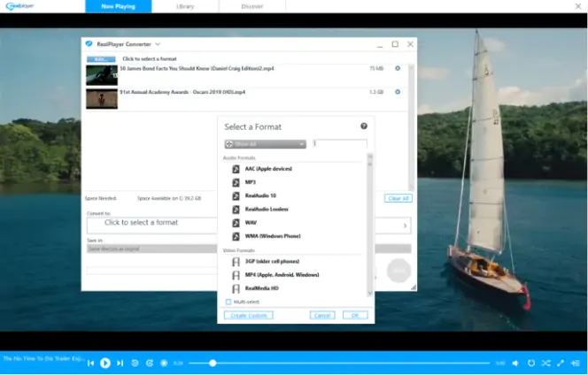Viewport: 588px width, 375px height.
Task: Switch to the Now Playing tab
Action: click(118, 6)
